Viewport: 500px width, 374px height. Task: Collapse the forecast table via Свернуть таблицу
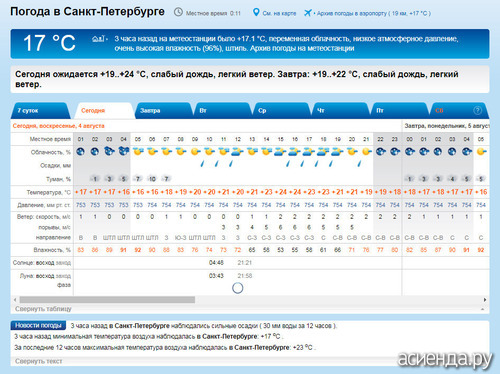[x=43, y=309]
